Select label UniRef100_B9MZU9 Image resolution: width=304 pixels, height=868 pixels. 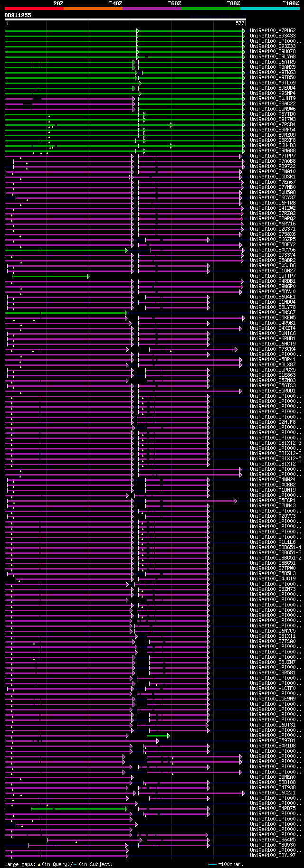click(273, 135)
